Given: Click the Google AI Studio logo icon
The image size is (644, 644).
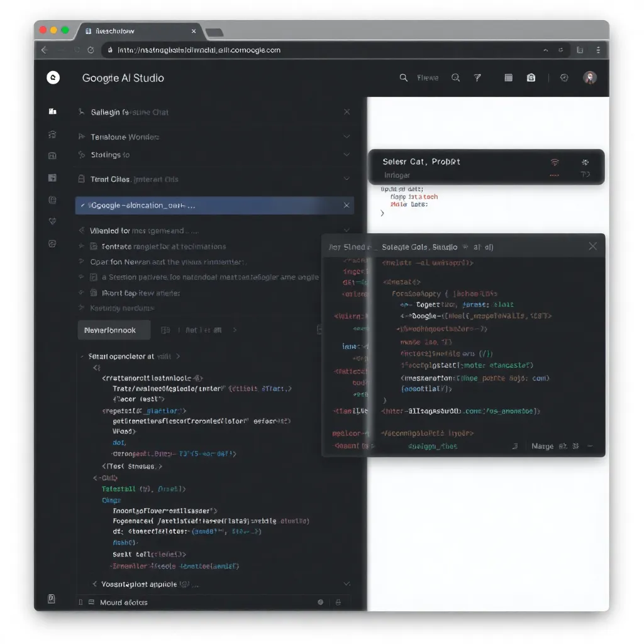Looking at the screenshot, I should [53, 77].
